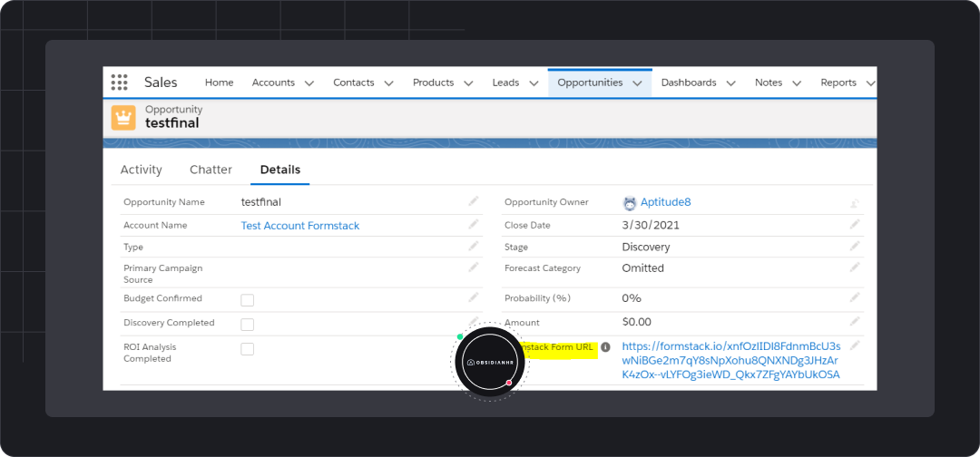Edit Budget Confirmed pencil icon

[x=474, y=297]
